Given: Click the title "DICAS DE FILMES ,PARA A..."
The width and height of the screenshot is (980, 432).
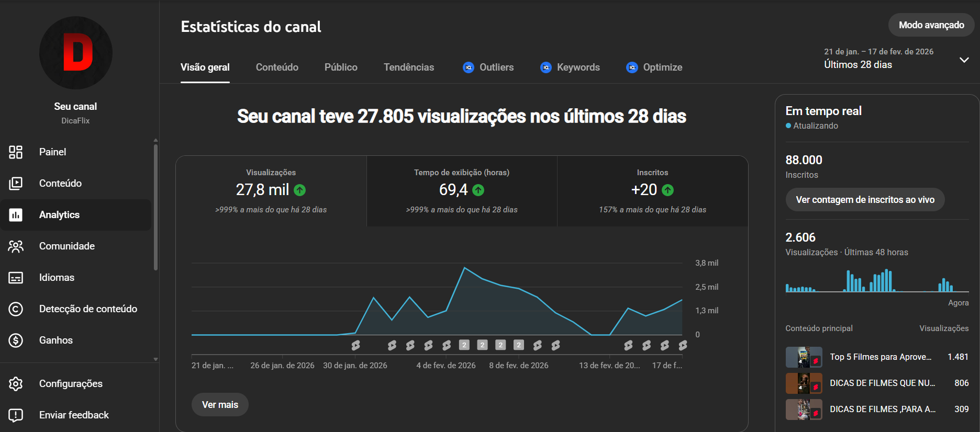Looking at the screenshot, I should (x=883, y=410).
